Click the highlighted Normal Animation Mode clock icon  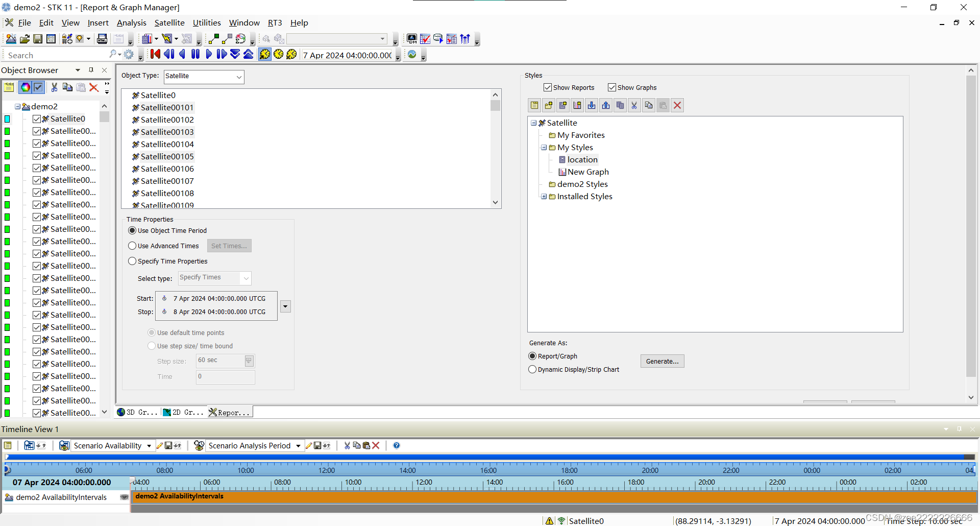265,54
